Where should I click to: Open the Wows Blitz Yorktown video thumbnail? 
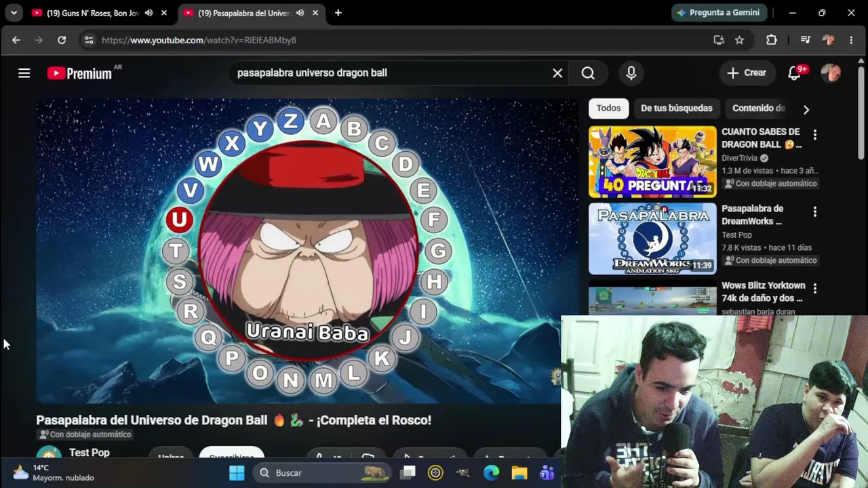pyautogui.click(x=652, y=298)
